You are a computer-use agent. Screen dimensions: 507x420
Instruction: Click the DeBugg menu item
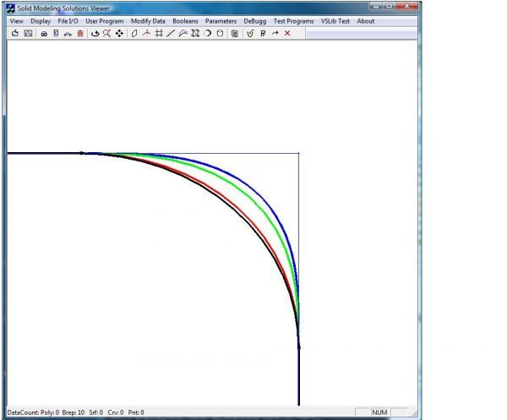pyautogui.click(x=254, y=21)
